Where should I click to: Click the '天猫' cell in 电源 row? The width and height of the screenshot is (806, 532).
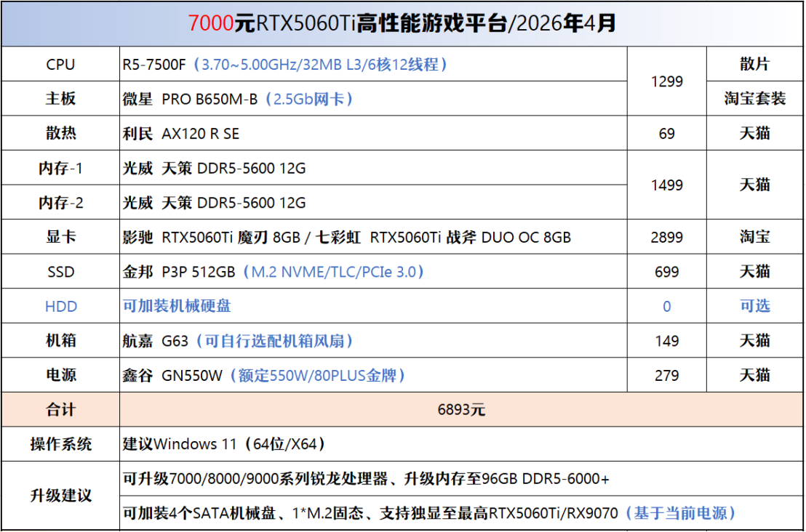click(x=755, y=375)
